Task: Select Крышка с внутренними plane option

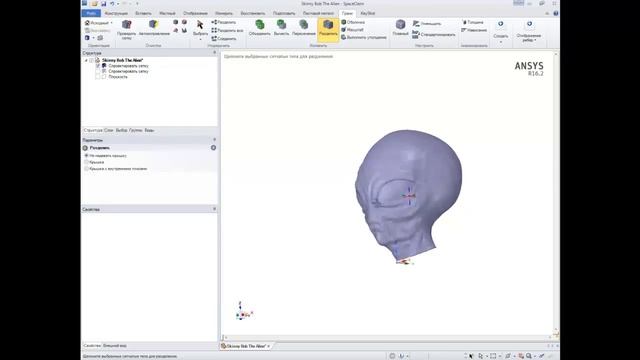Action: coord(86,169)
